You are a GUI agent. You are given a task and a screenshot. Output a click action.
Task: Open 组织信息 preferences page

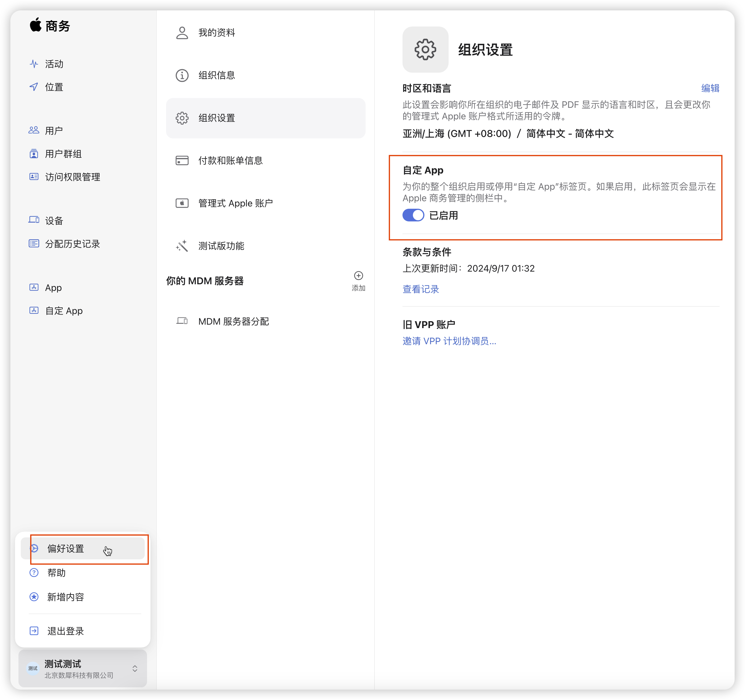[266, 75]
